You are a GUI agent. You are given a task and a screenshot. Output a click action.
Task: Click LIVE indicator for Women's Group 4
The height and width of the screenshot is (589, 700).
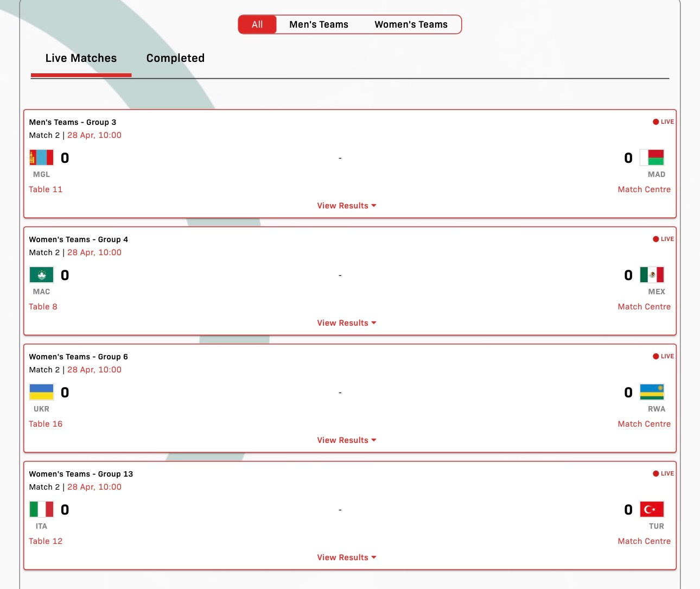663,239
